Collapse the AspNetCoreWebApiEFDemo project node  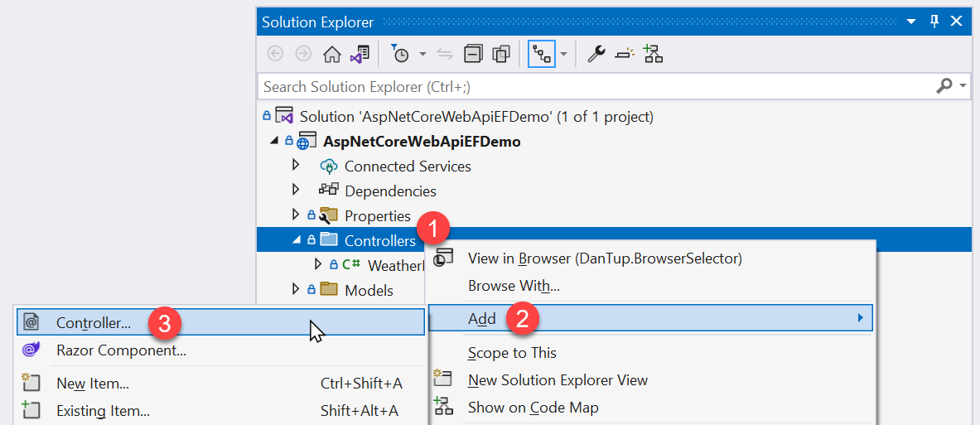(x=275, y=141)
